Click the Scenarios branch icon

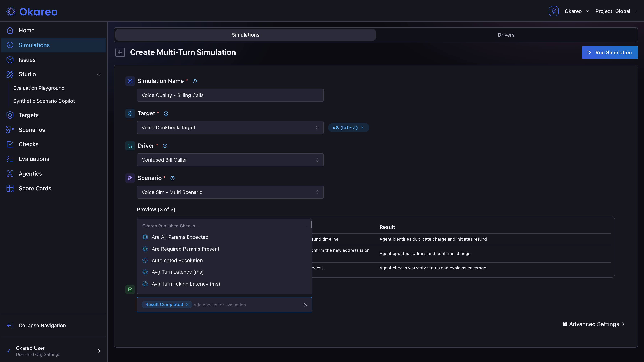point(10,130)
